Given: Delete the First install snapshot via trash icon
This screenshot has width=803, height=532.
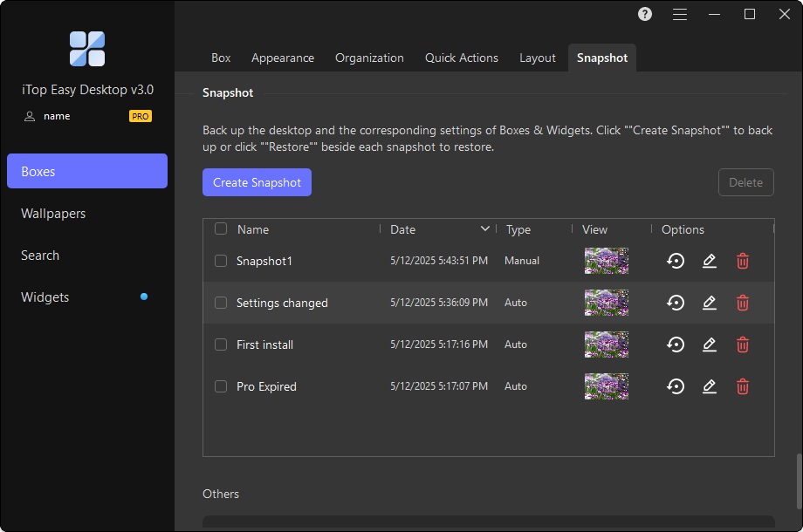Looking at the screenshot, I should click(x=743, y=344).
